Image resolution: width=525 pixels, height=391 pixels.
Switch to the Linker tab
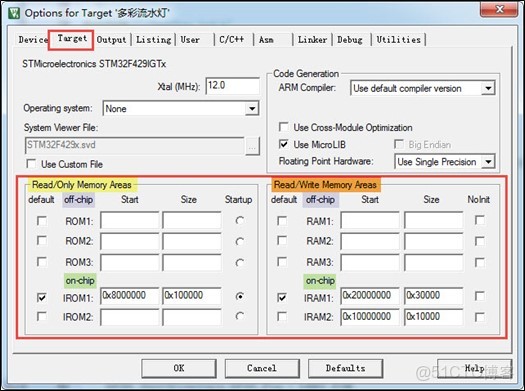coord(312,40)
